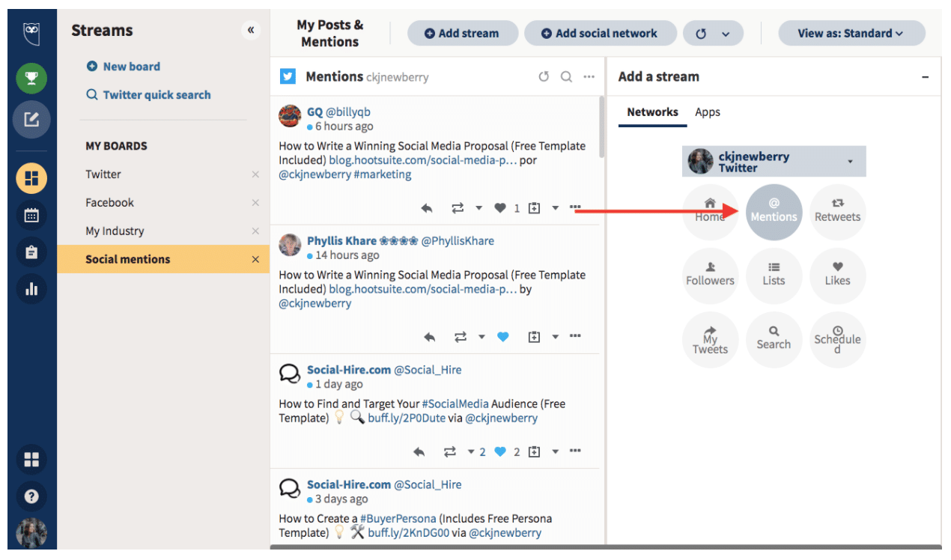Like GQ's tweet
This screenshot has height=560, width=951.
500,208
